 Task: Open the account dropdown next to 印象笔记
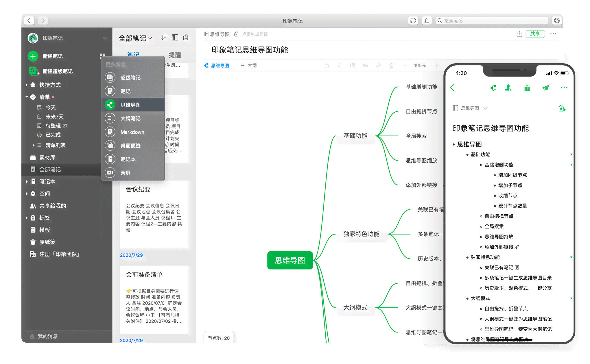click(105, 38)
